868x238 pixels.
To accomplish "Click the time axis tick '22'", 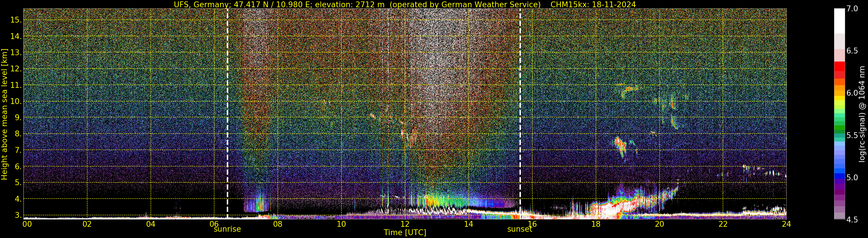I will point(723,224).
